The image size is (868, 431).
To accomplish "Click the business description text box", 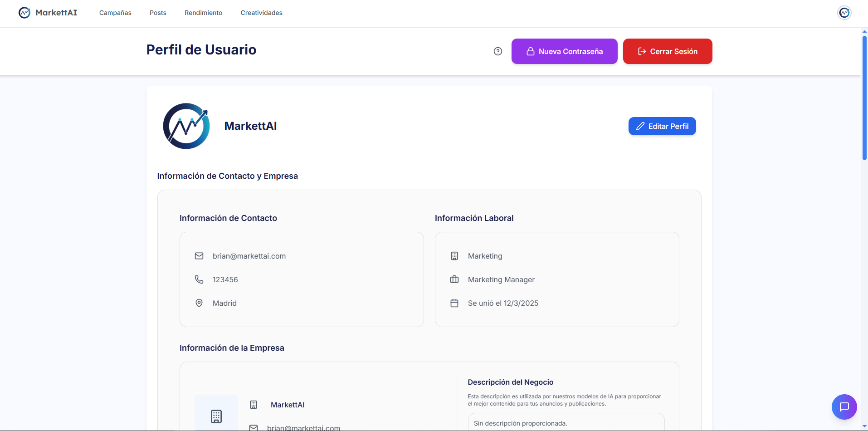I will click(566, 423).
